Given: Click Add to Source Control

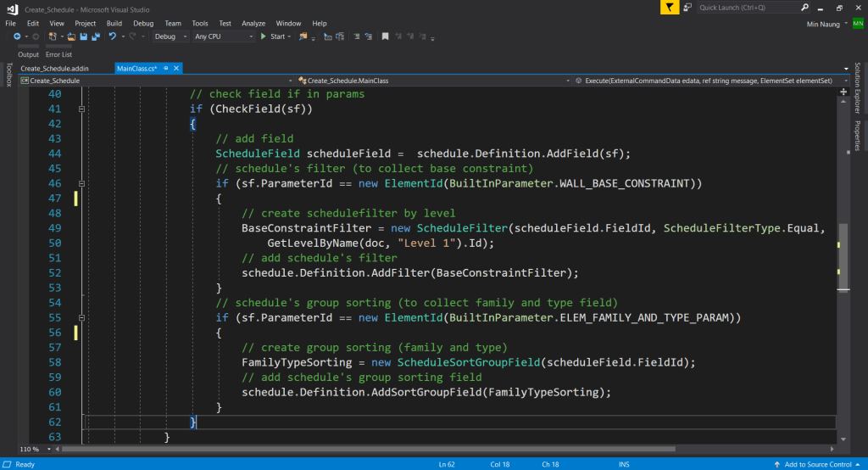Looking at the screenshot, I should click(x=818, y=464).
